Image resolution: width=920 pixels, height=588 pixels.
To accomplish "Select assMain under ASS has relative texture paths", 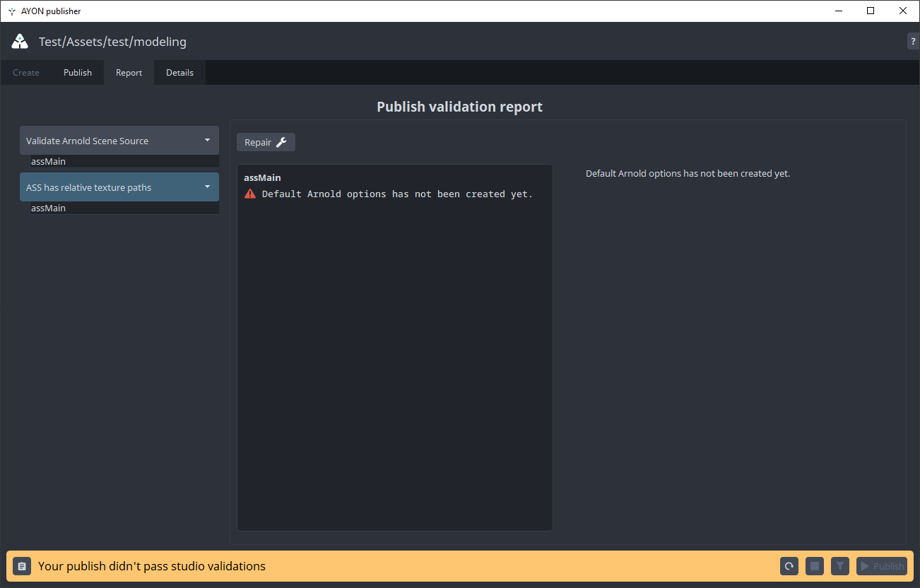I will 124,208.
